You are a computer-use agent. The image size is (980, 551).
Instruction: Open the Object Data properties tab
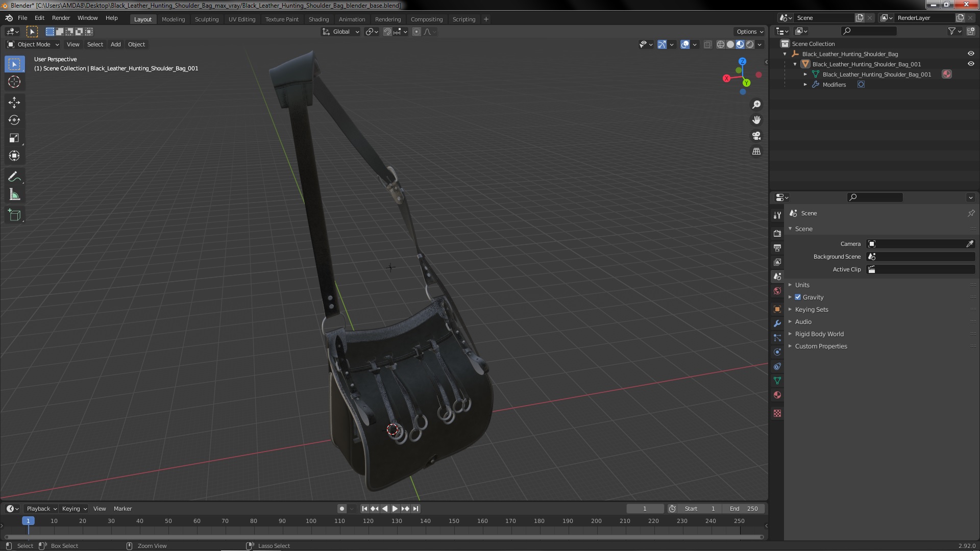777,381
